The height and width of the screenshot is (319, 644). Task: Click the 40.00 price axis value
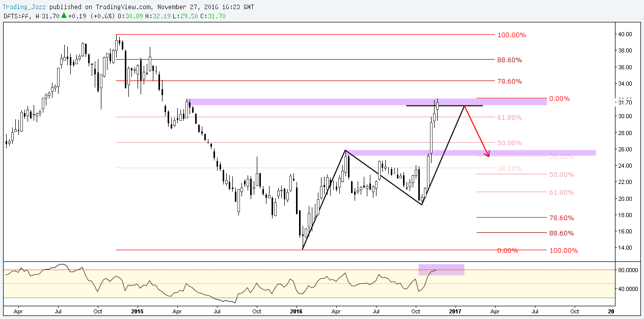[x=625, y=34]
